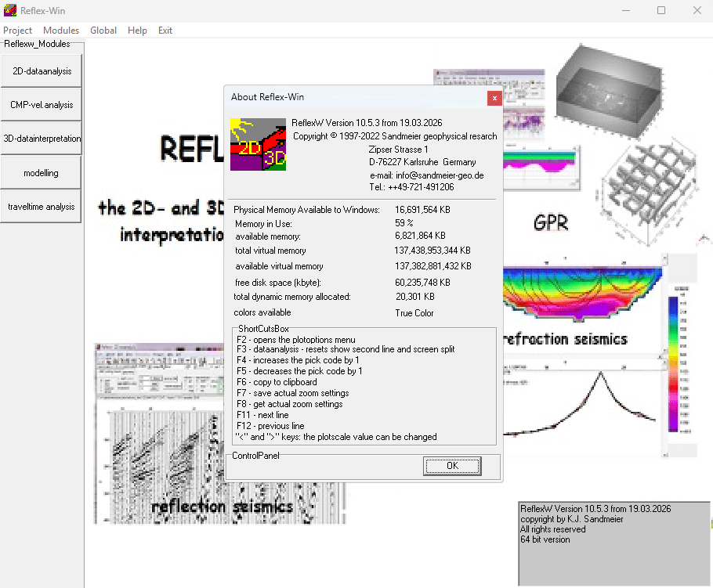Viewport: 713px width, 588px height.
Task: Click the F3 dataanalysis shortcut line
Action: click(346, 349)
